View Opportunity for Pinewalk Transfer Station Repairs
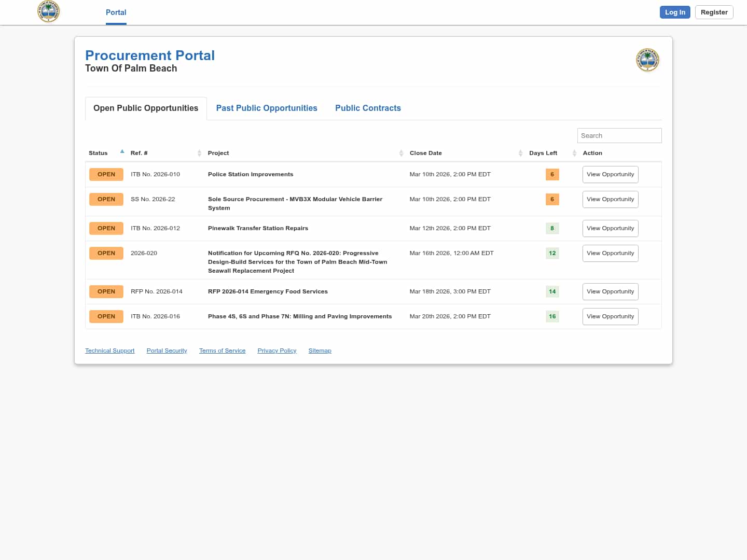 pos(610,228)
